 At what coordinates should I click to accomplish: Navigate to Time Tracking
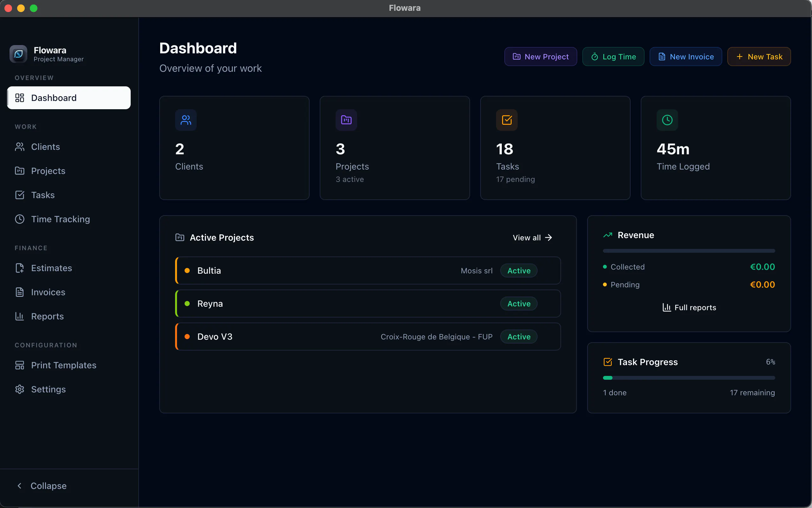click(x=69, y=219)
